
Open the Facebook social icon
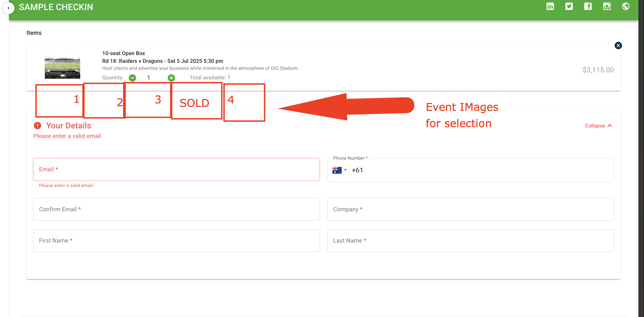click(x=588, y=6)
